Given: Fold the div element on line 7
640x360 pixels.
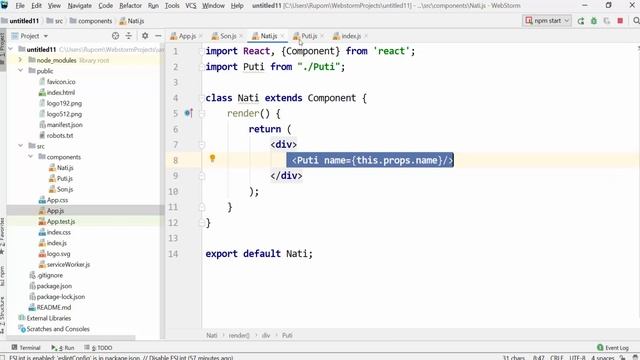Looking at the screenshot, I should [201, 144].
